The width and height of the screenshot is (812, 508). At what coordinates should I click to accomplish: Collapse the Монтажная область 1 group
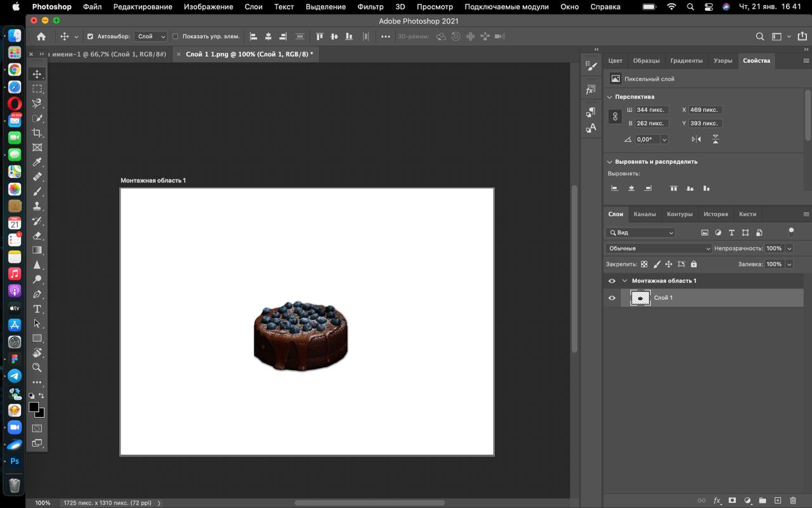(x=625, y=281)
